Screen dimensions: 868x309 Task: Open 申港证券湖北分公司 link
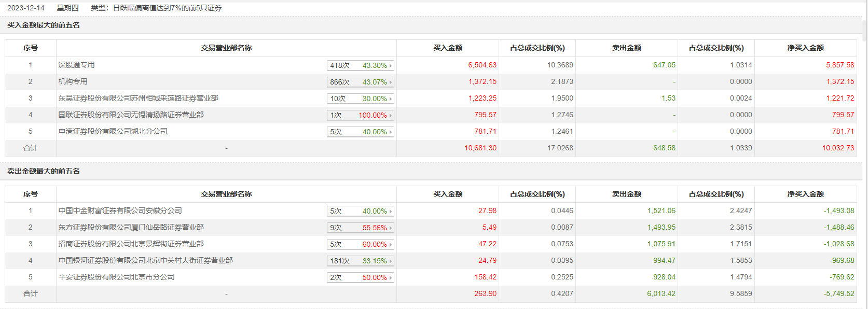(x=113, y=131)
